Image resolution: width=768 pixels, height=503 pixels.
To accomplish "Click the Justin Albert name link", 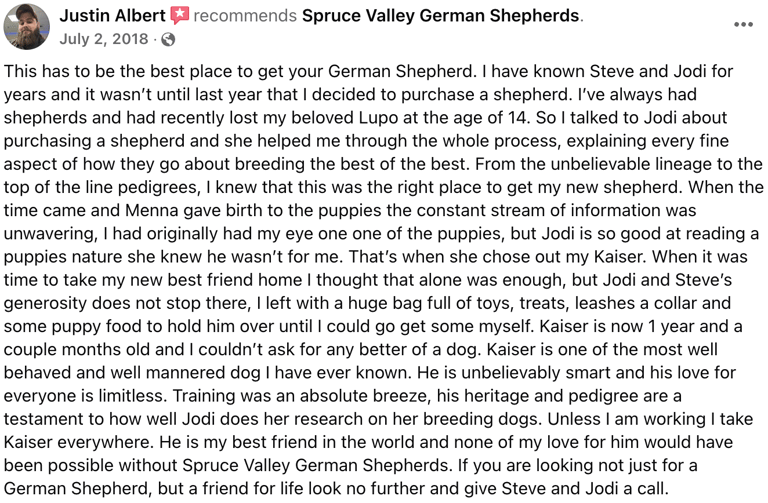I will point(113,16).
